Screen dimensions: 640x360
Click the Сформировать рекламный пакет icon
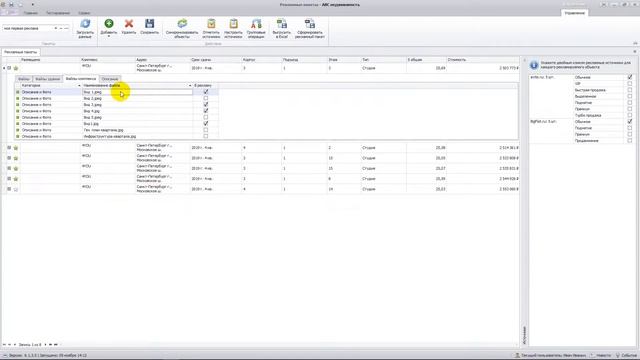pyautogui.click(x=310, y=24)
